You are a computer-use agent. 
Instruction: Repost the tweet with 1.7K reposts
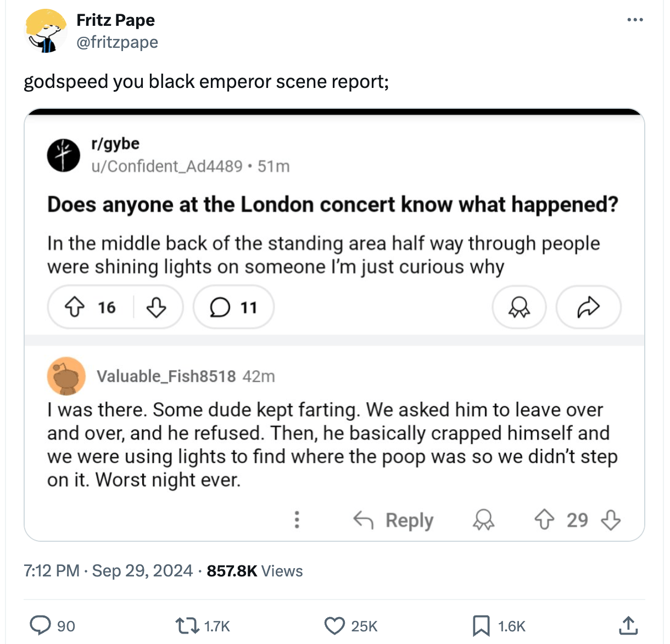tap(187, 625)
